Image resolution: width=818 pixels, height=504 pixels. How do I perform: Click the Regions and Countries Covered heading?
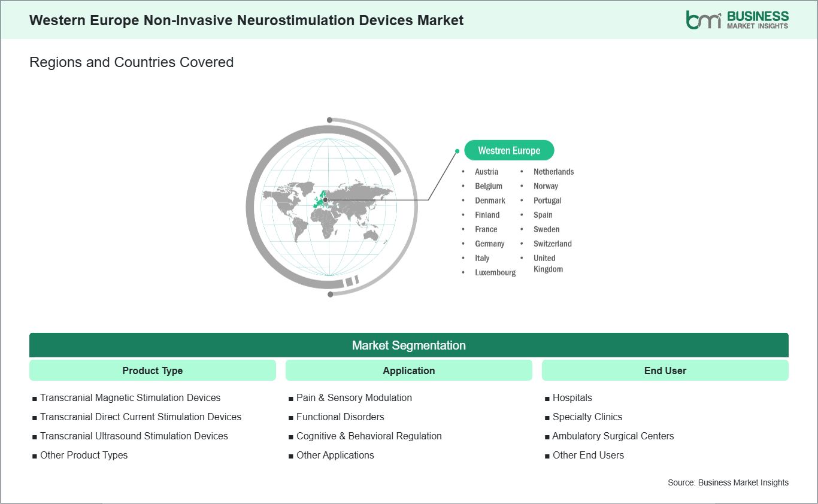pyautogui.click(x=131, y=62)
